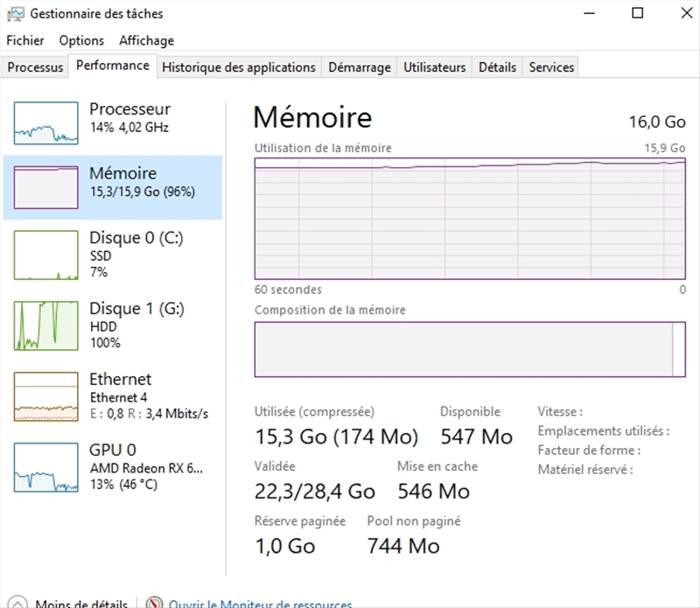Collapse view with Moins de détails arrow

click(x=17, y=604)
